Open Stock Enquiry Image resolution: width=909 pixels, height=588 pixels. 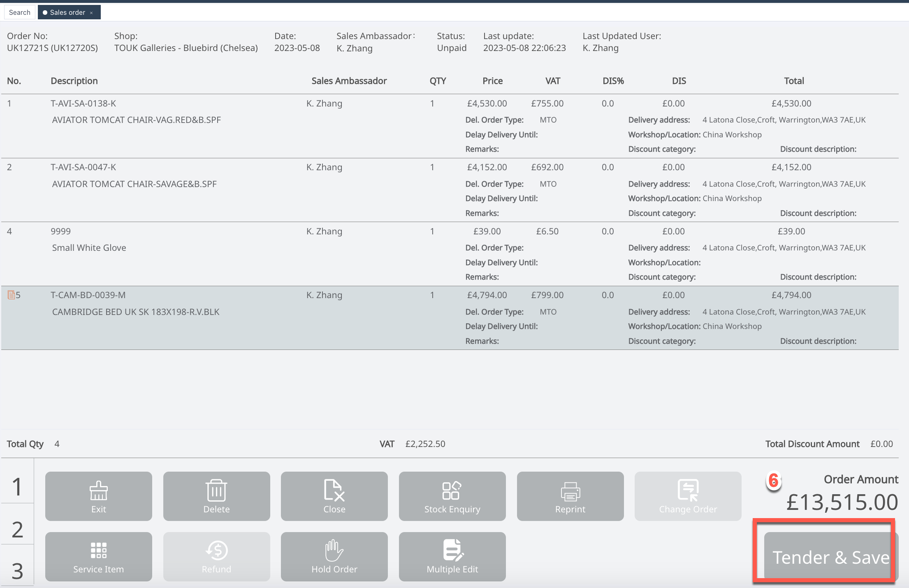pyautogui.click(x=452, y=496)
